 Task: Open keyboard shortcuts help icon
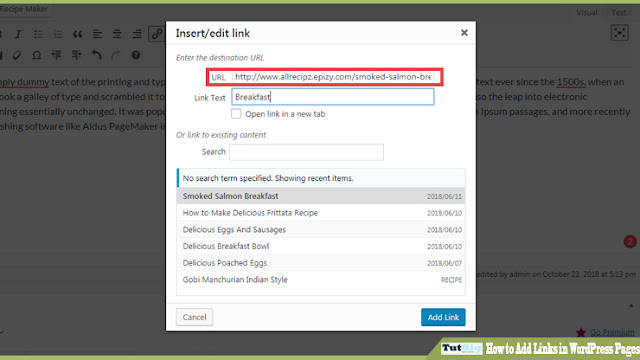136,55
